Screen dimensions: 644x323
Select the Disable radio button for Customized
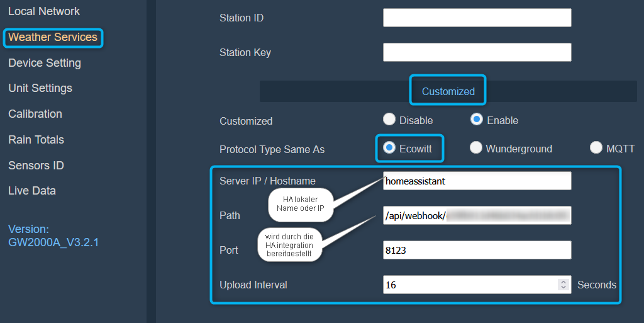point(389,119)
